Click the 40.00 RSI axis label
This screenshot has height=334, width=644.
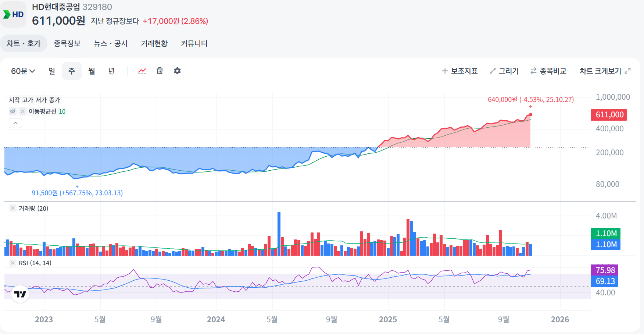(x=605, y=293)
